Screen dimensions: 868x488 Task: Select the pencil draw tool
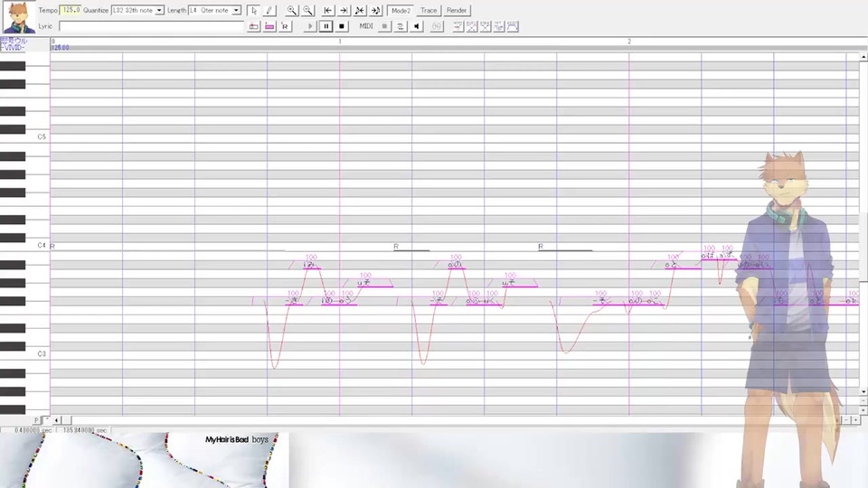coord(269,11)
